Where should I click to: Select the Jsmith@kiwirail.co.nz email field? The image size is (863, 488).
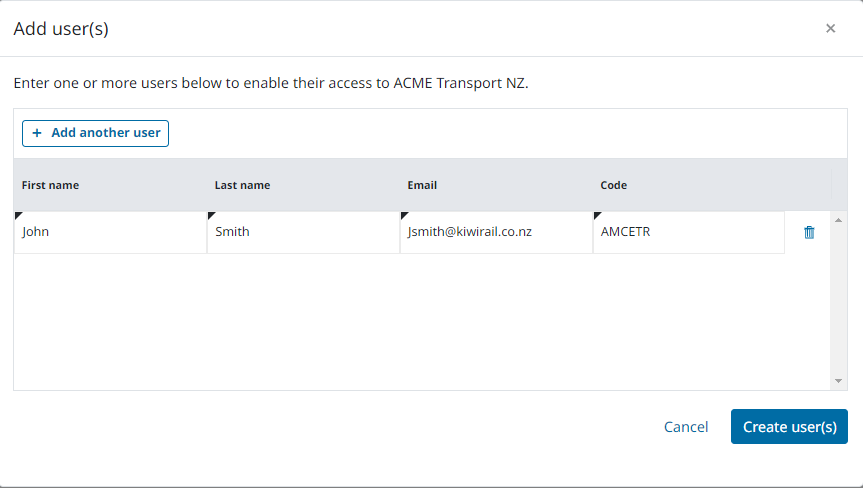pyautogui.click(x=496, y=232)
